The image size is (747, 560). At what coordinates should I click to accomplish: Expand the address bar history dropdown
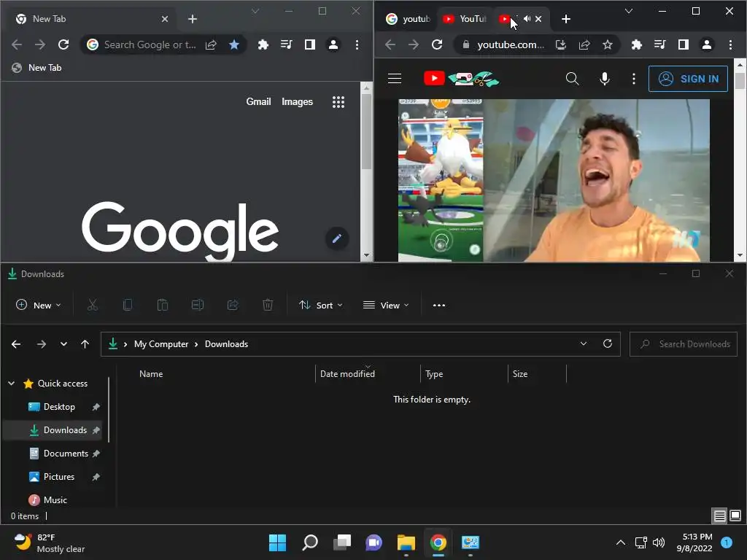point(583,344)
